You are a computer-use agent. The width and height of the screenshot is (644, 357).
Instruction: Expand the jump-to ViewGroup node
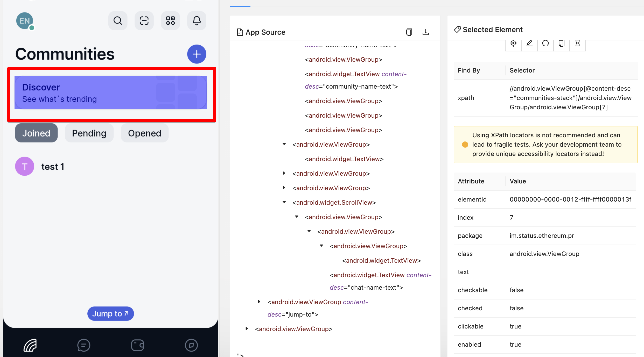pos(259,302)
